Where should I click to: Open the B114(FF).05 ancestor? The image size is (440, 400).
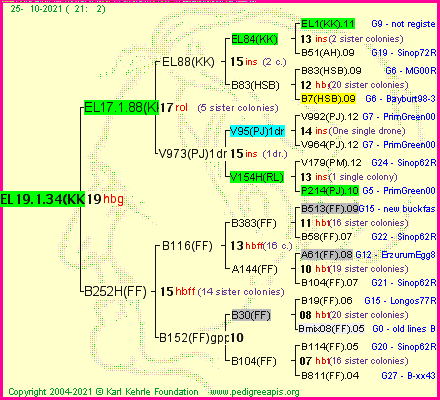click(x=330, y=347)
